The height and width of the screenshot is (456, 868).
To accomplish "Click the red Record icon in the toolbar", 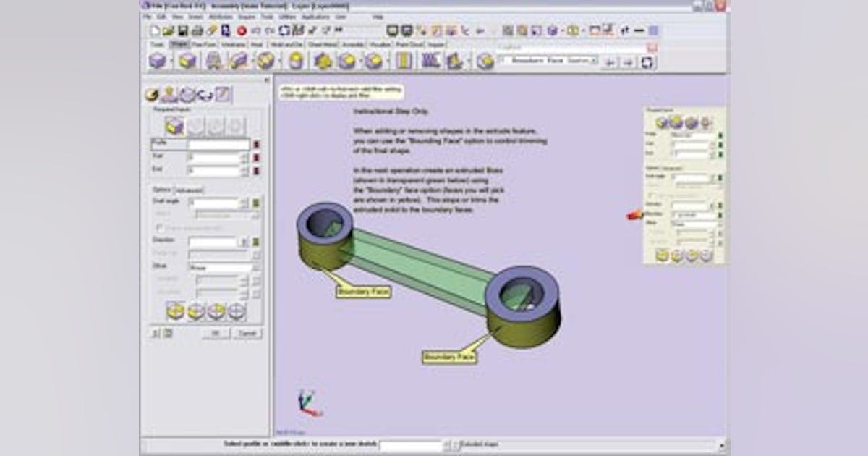I will (240, 29).
